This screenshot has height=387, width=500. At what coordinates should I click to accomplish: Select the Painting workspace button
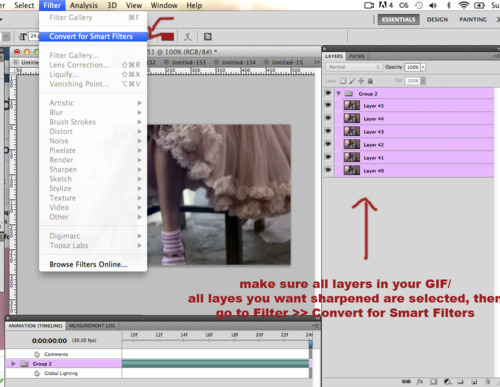(473, 20)
